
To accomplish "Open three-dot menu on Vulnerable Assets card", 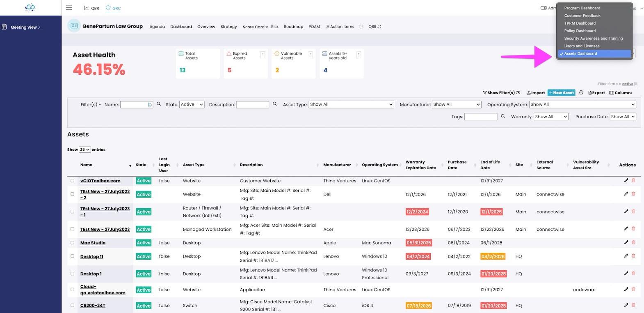I will click(x=311, y=55).
